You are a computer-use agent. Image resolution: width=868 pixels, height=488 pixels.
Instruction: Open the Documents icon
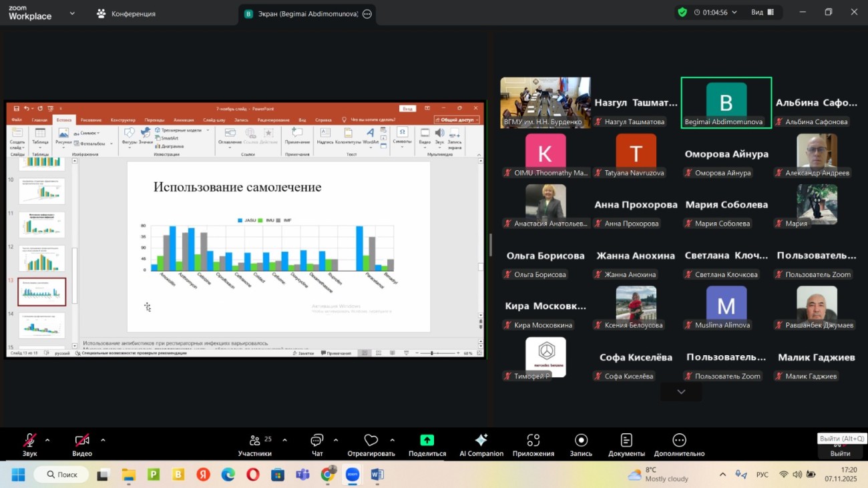tap(626, 441)
